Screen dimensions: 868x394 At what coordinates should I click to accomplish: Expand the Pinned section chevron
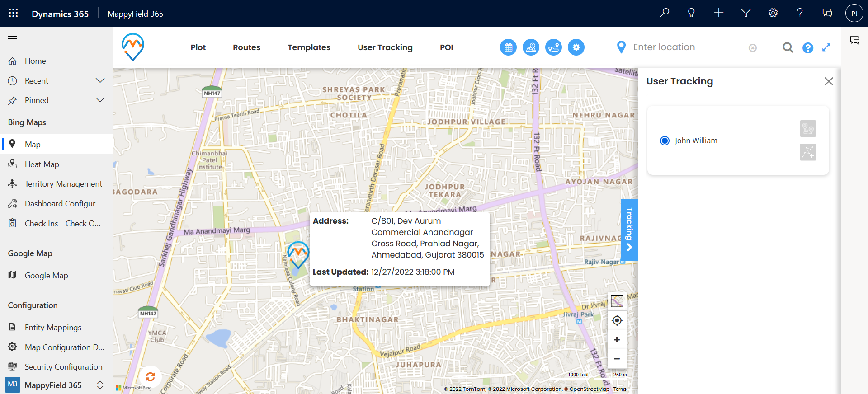coord(100,100)
